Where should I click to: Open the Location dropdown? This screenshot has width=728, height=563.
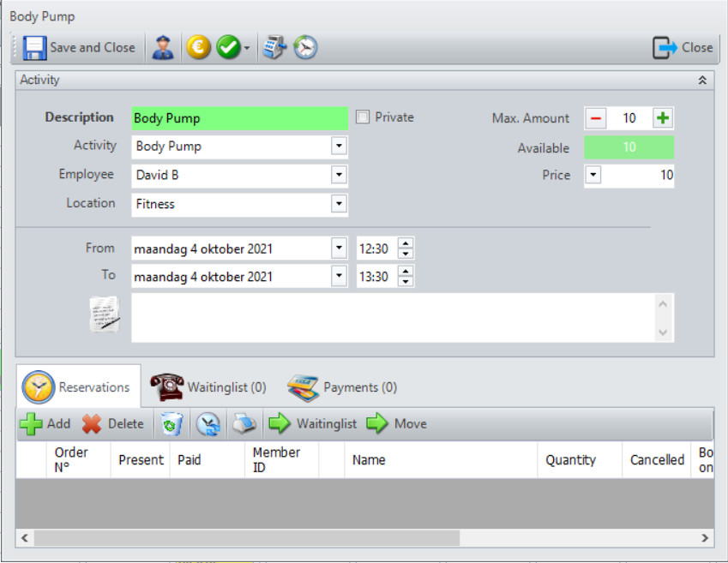tap(340, 204)
